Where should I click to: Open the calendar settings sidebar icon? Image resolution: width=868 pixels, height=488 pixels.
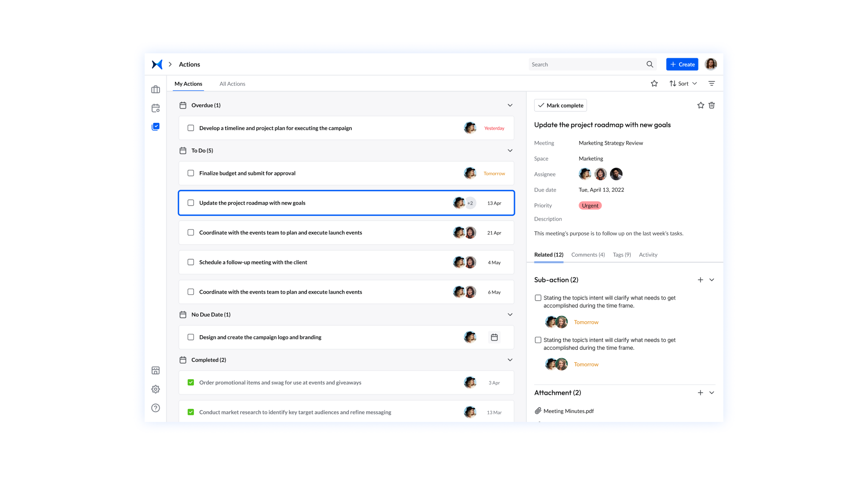[x=156, y=108]
